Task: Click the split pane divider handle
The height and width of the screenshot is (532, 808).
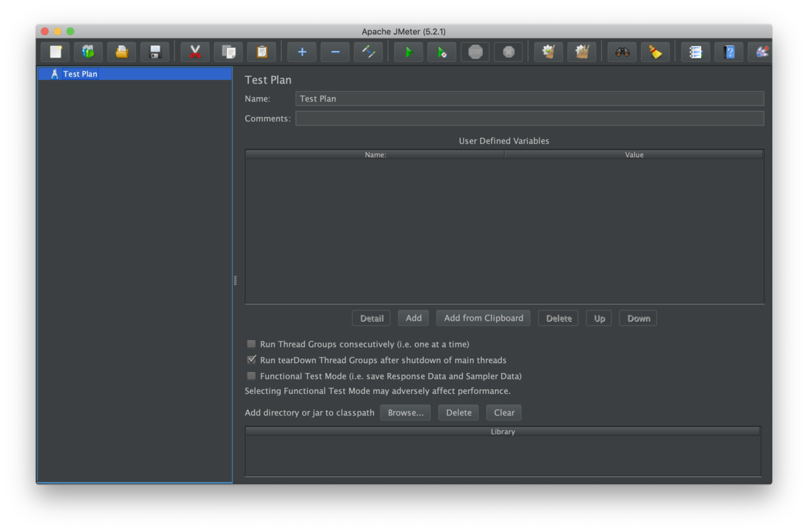Action: click(x=235, y=281)
